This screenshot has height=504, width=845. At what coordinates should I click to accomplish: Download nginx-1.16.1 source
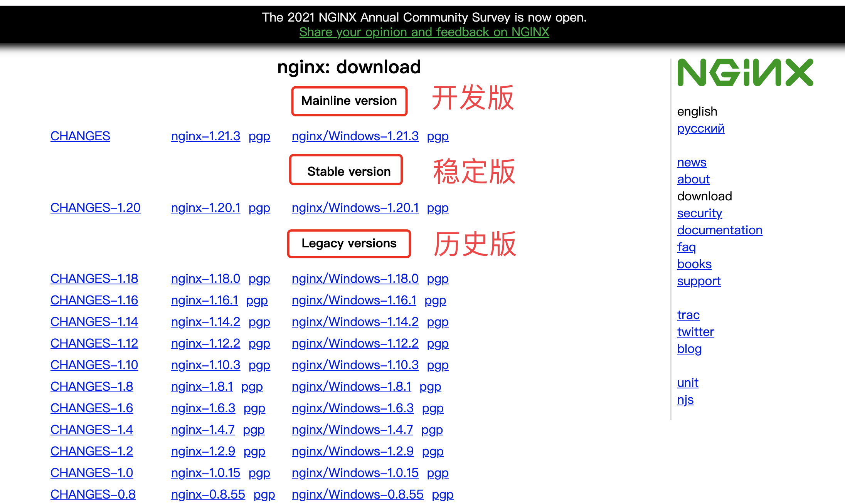tap(204, 300)
